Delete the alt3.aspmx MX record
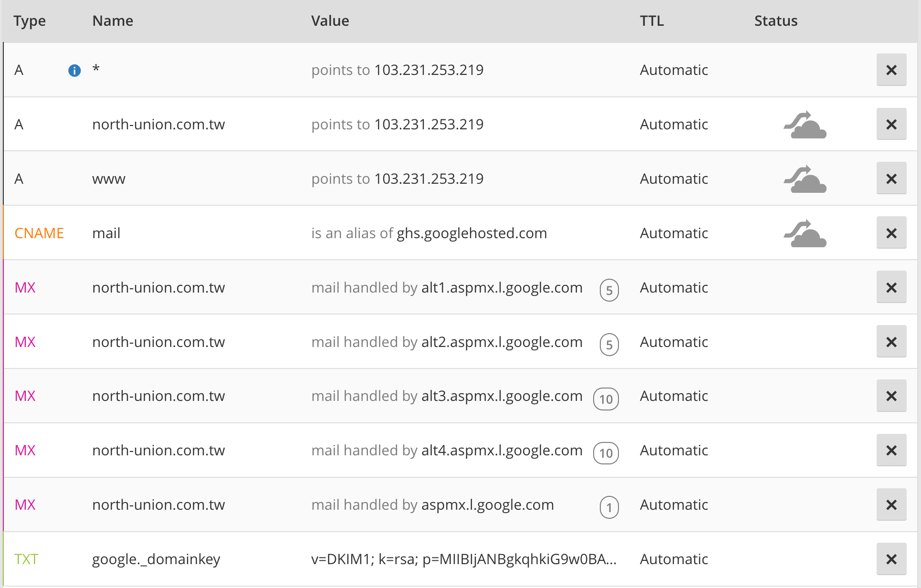Viewport: 921px width, 588px height. [891, 396]
